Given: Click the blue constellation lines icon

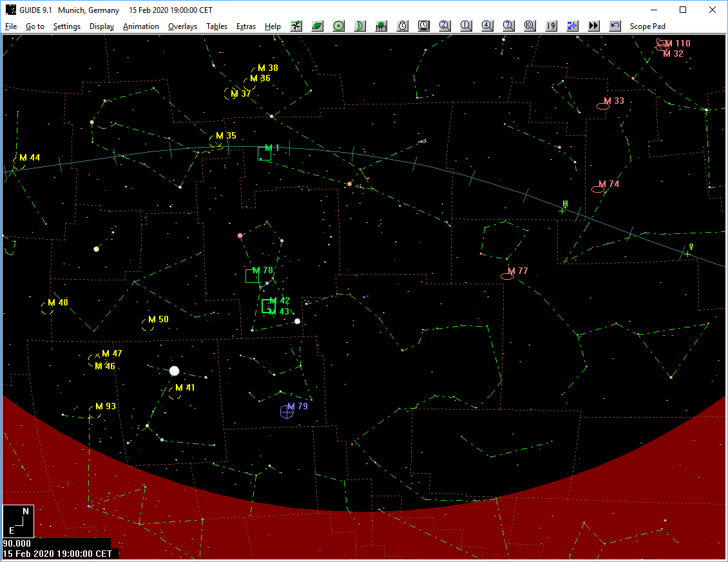Looking at the screenshot, I should click(x=573, y=26).
